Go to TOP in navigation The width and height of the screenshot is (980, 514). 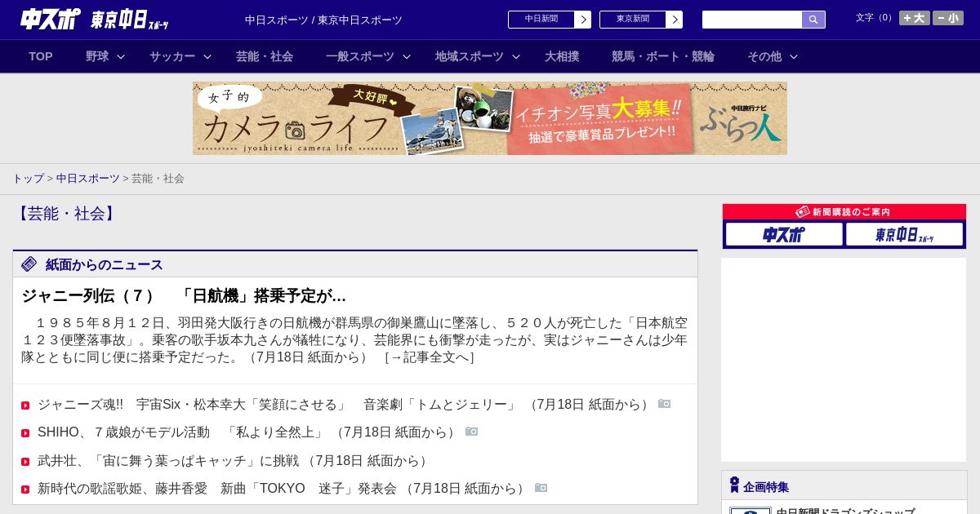[41, 56]
